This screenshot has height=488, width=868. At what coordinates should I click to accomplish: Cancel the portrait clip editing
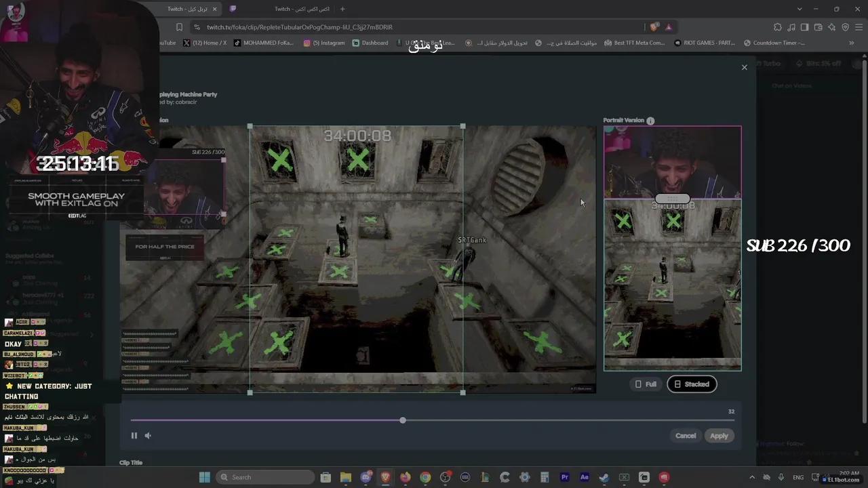(x=686, y=436)
